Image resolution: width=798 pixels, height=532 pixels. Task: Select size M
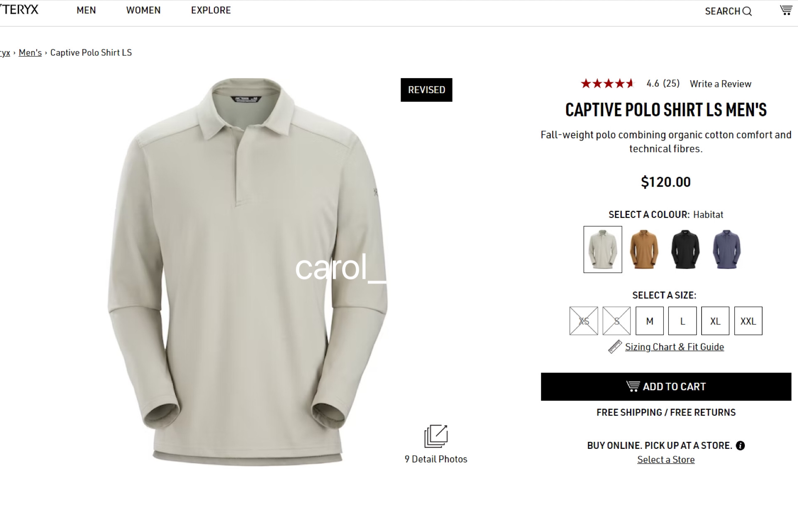pyautogui.click(x=650, y=321)
